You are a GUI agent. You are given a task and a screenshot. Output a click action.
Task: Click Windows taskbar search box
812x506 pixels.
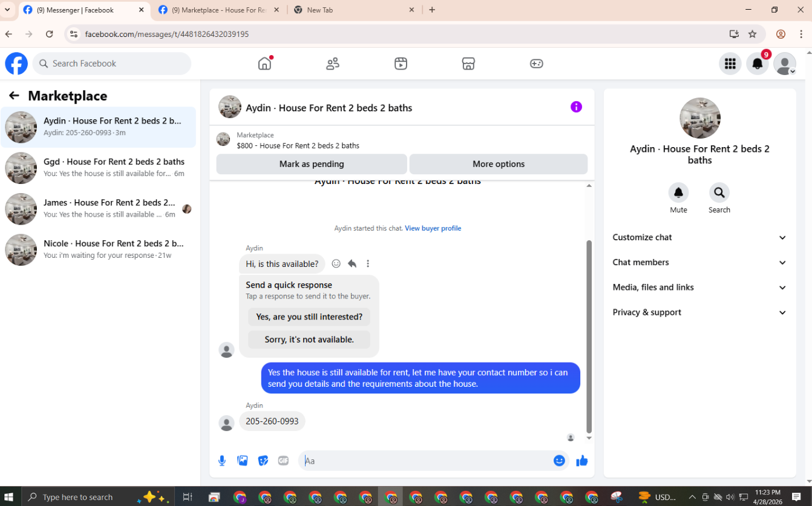tap(97, 497)
